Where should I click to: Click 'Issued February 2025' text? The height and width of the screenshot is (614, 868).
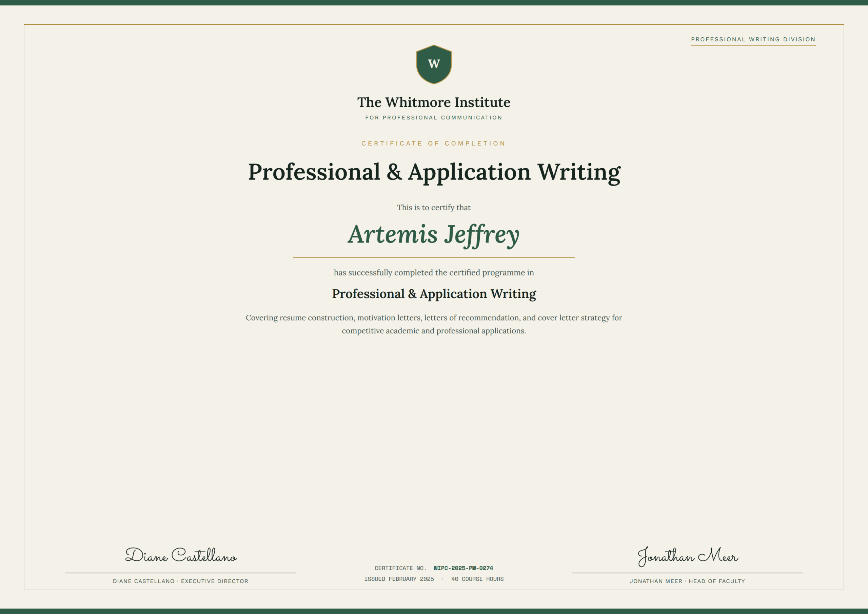(x=399, y=579)
